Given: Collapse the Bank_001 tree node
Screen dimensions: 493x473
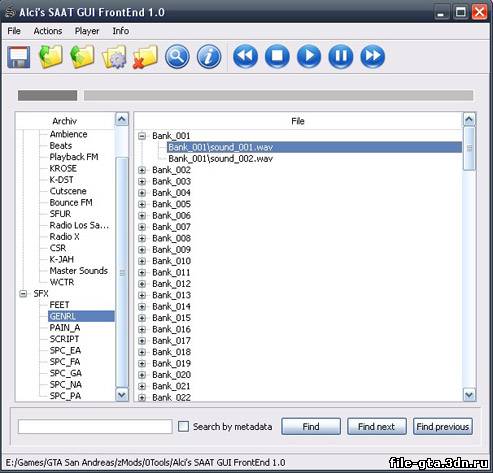Looking at the screenshot, I should pyautogui.click(x=142, y=136).
